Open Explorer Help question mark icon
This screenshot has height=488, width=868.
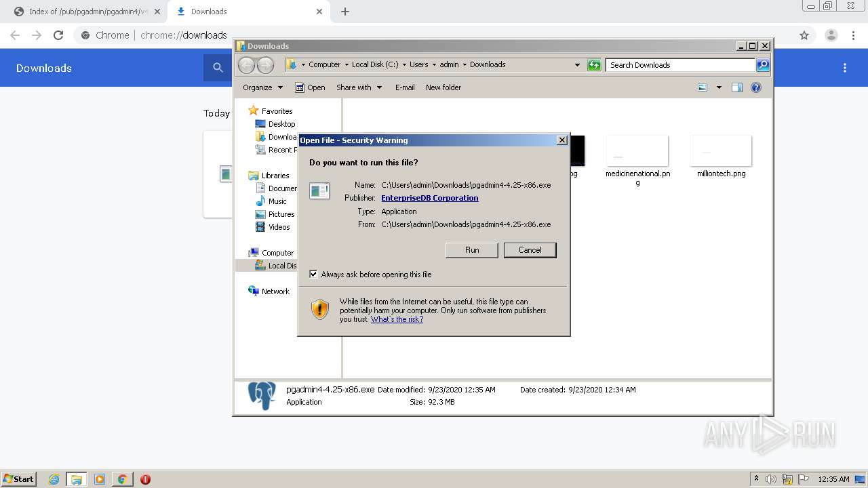click(756, 87)
